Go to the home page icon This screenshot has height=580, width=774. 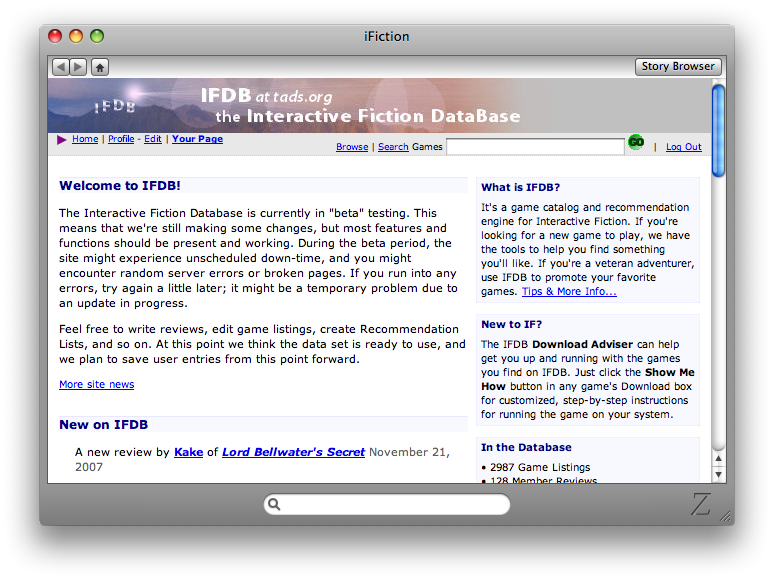[100, 67]
